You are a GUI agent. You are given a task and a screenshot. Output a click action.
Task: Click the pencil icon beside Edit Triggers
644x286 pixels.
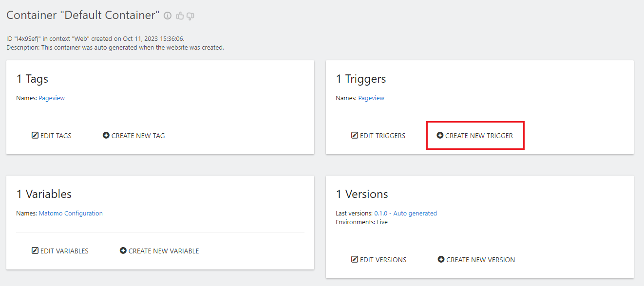pyautogui.click(x=354, y=135)
